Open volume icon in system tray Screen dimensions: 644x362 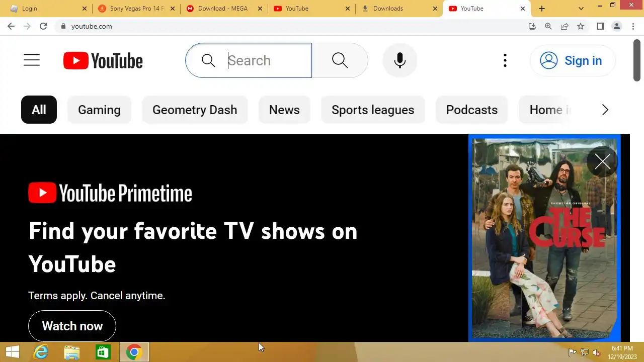point(597,352)
